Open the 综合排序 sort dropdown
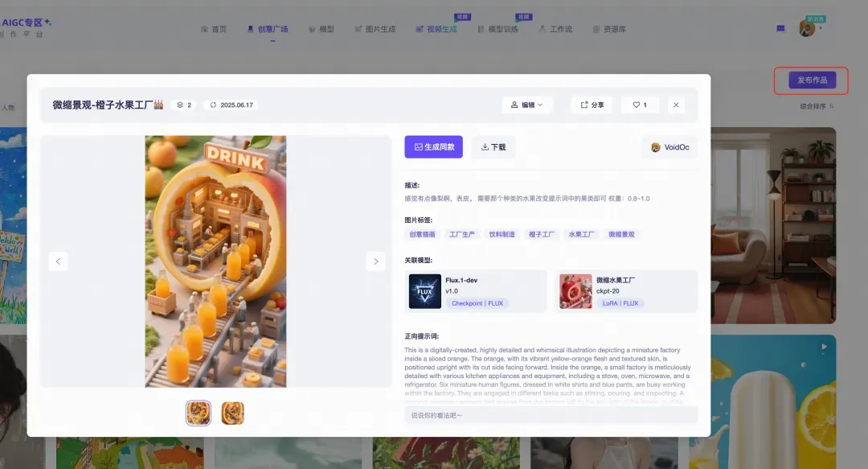The image size is (868, 469). [x=817, y=106]
